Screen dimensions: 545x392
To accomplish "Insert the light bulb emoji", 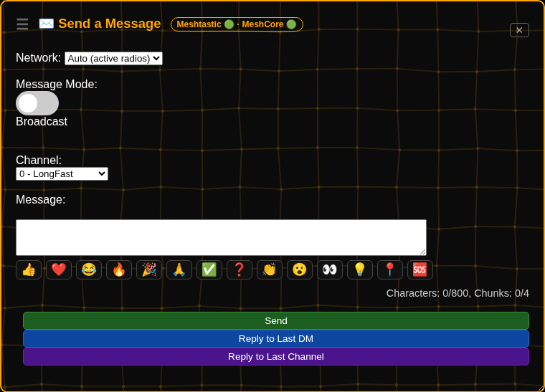I will tap(360, 269).
